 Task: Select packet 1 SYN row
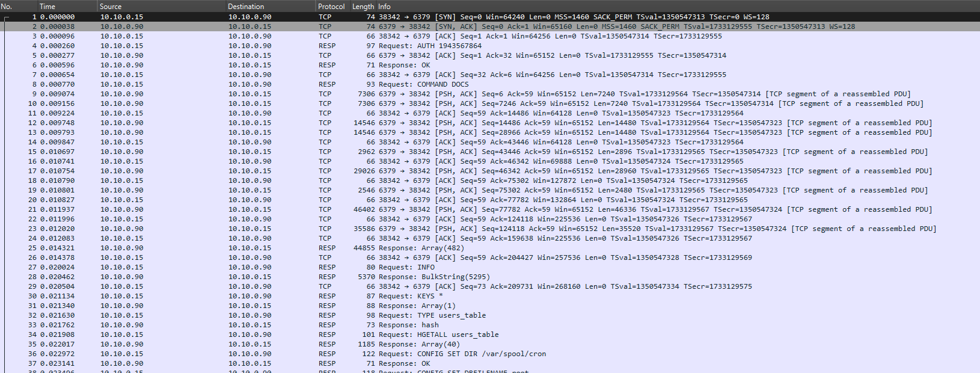tap(490, 17)
